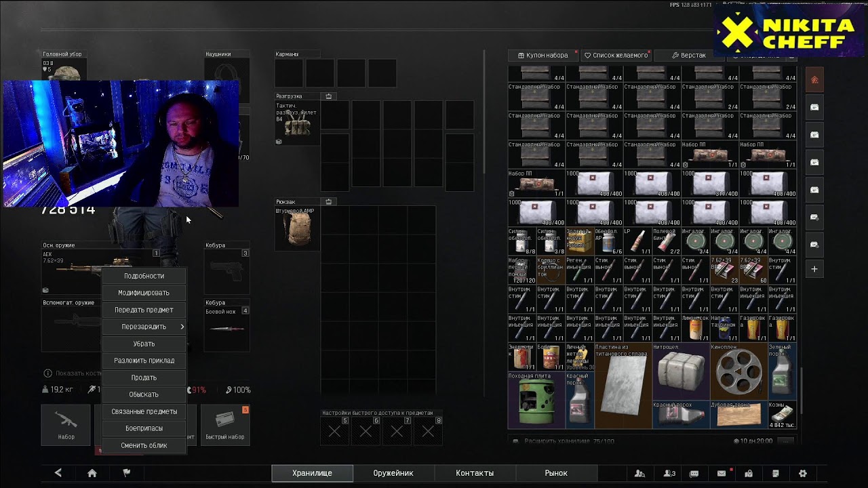This screenshot has width=868, height=488.
Task: Select the Коэны cash stack
Action: 782,415
